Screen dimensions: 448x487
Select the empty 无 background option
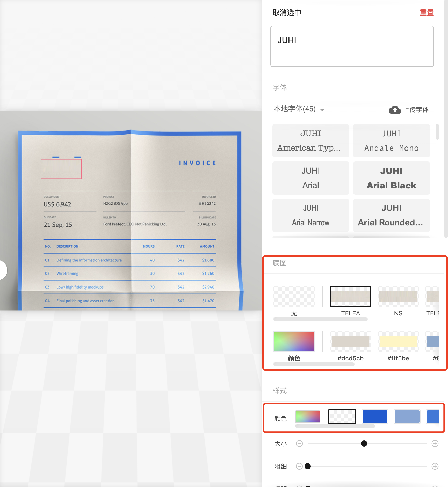(294, 297)
